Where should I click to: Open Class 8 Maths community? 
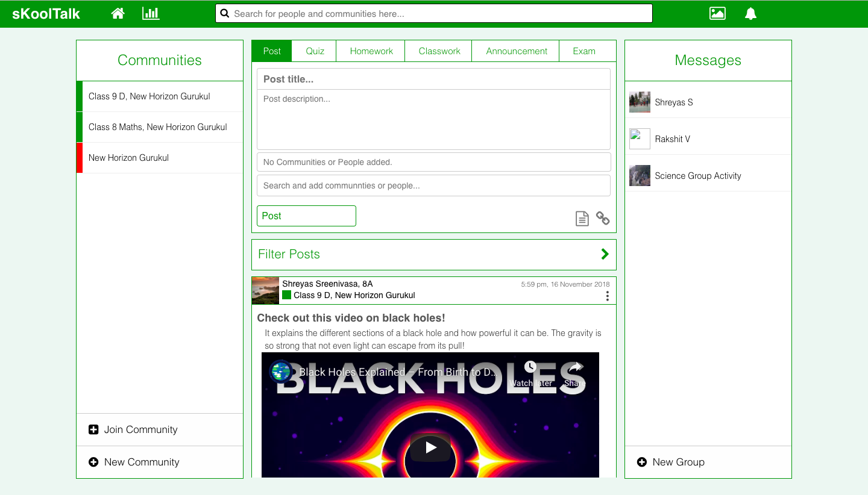[158, 127]
